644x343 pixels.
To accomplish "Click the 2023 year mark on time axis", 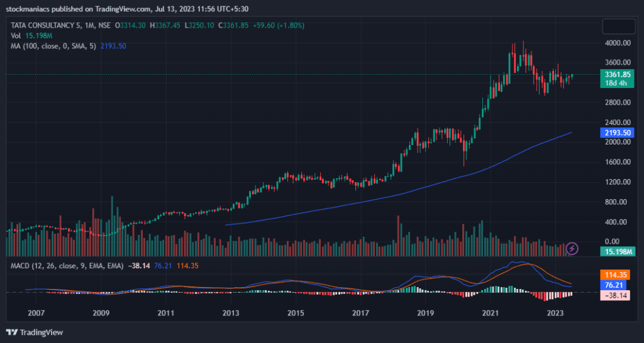I will 556,313.
